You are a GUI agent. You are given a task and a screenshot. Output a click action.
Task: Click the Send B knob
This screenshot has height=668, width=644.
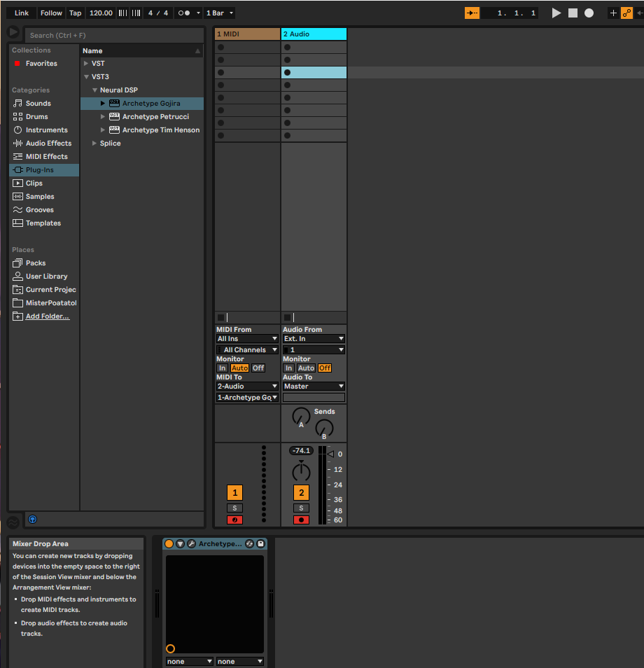(324, 428)
